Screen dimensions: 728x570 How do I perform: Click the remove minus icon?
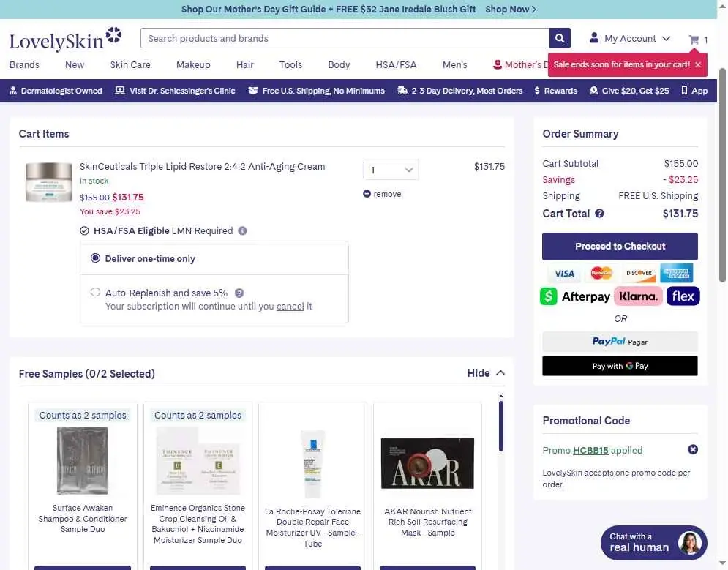point(367,194)
